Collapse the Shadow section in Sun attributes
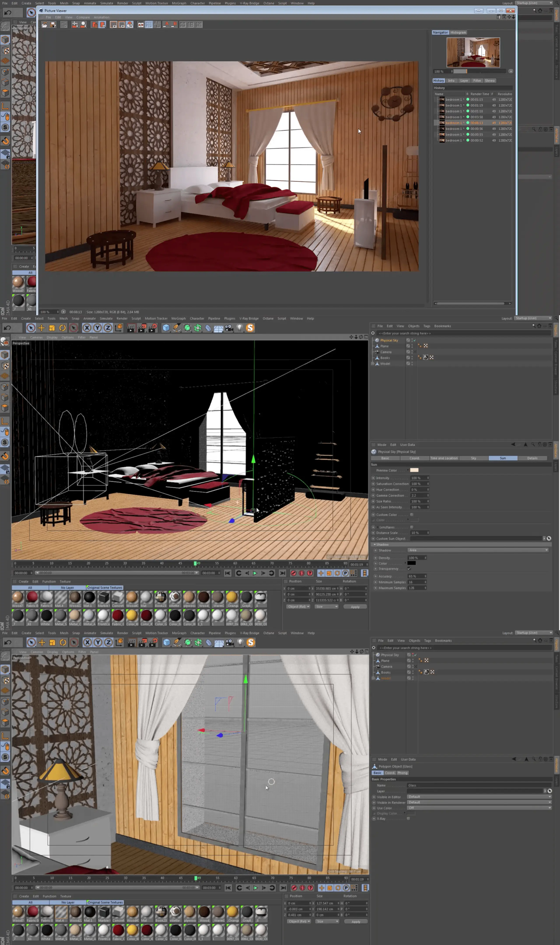Screen dimensions: 560x945 375,544
